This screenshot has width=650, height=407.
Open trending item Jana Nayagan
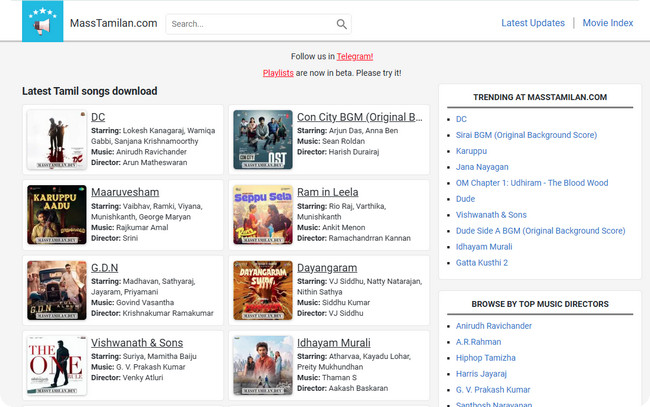tap(482, 167)
